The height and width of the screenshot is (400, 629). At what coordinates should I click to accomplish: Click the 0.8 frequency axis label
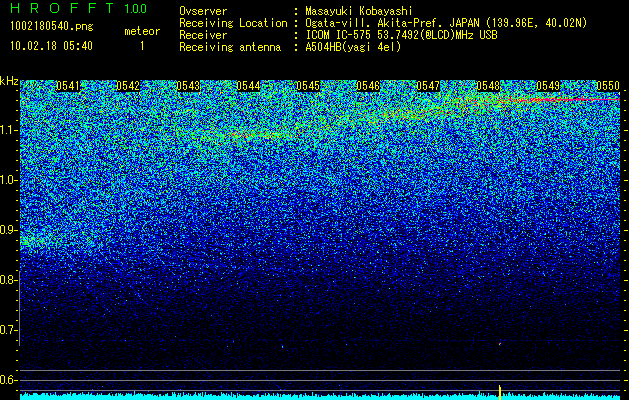pyautogui.click(x=8, y=280)
